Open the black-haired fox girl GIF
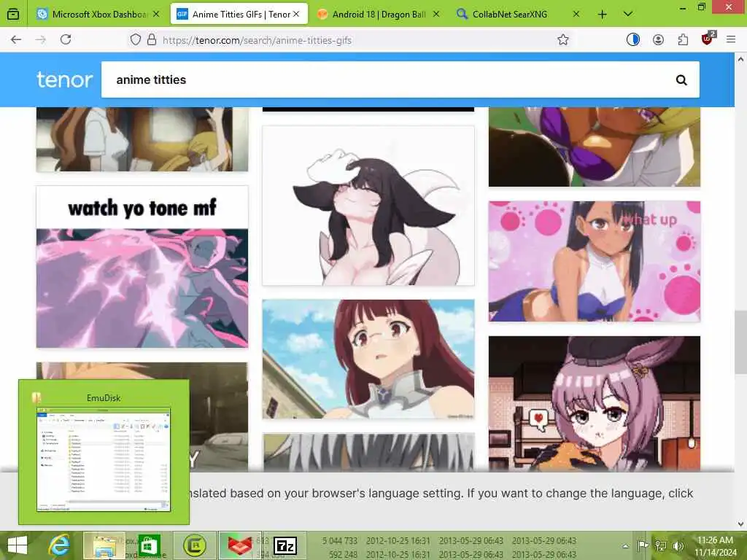 368,206
